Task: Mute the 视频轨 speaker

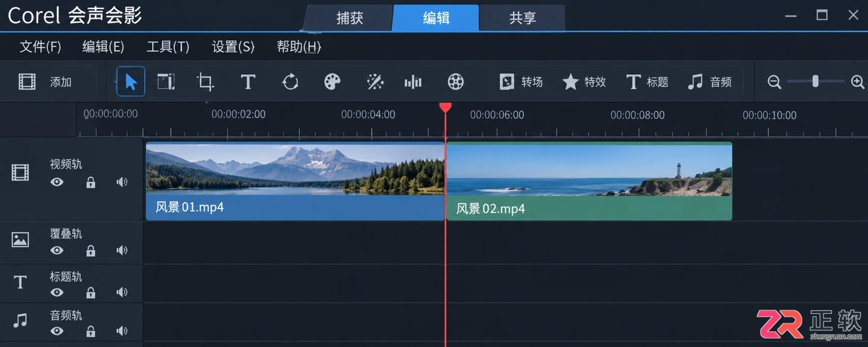Action: coord(122,182)
